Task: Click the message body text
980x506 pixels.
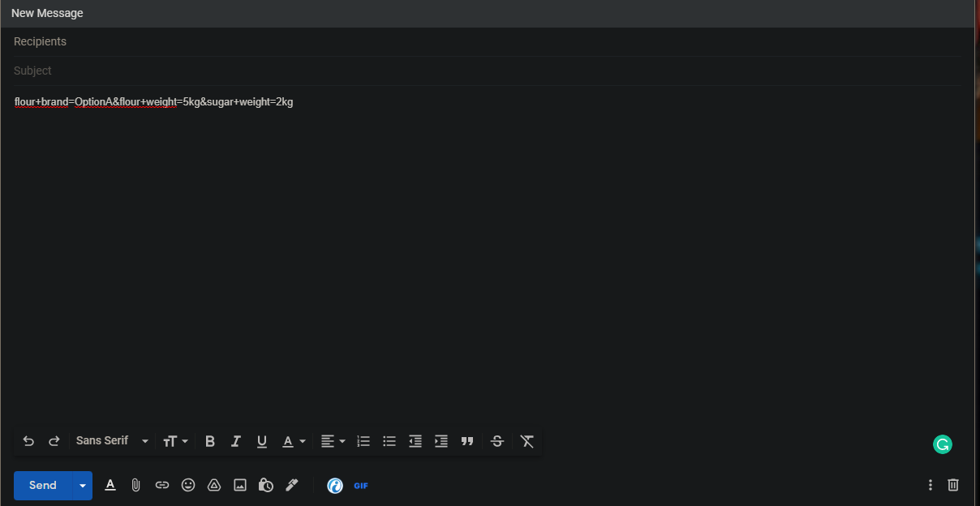Action: pos(154,102)
